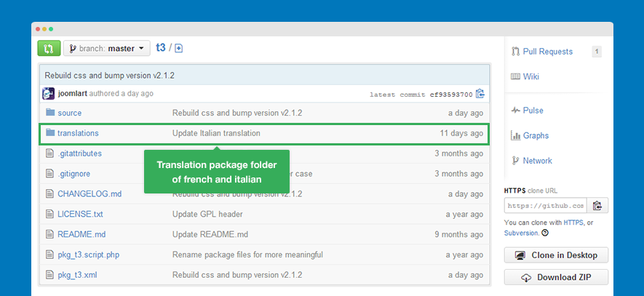Open the branch: master dropdown
Viewport: 644px width, 296px height.
coord(107,49)
